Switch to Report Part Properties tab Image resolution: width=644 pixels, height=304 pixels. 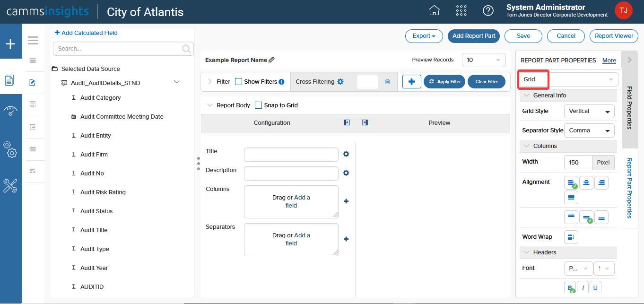pyautogui.click(x=629, y=188)
